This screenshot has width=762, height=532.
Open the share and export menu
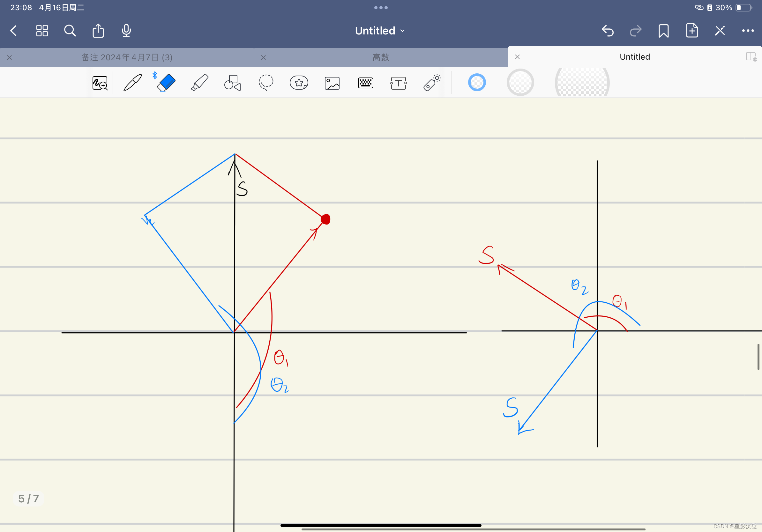[98, 31]
